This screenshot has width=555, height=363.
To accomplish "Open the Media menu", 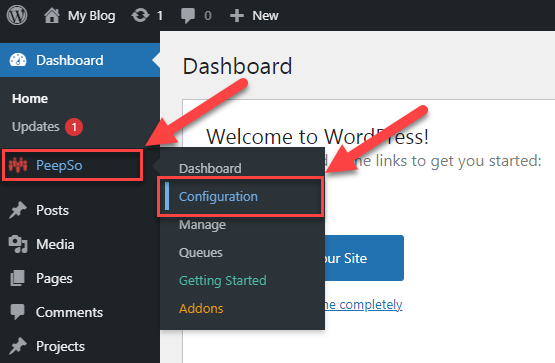I will pos(55,244).
